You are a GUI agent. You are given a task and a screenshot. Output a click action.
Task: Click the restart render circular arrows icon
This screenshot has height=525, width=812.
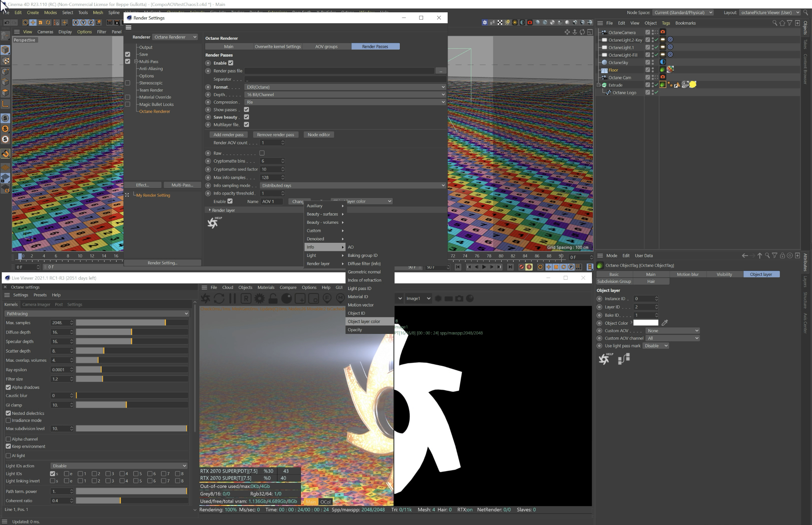coord(219,299)
